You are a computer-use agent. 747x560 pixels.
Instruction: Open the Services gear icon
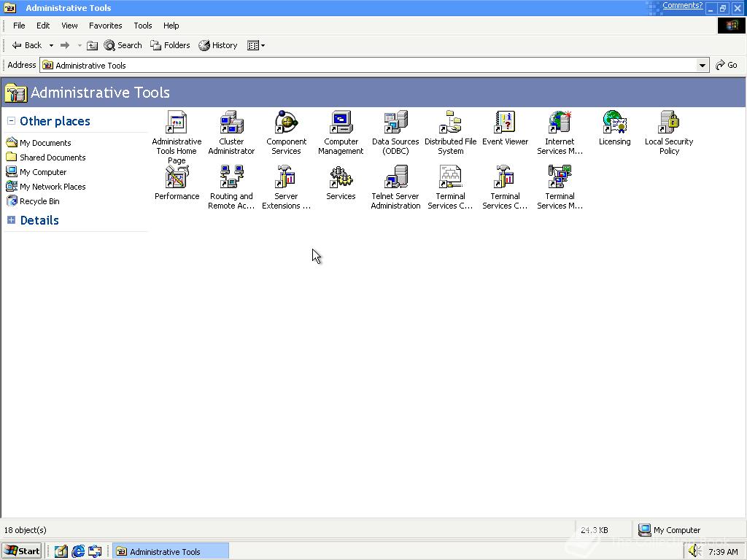pos(341,177)
